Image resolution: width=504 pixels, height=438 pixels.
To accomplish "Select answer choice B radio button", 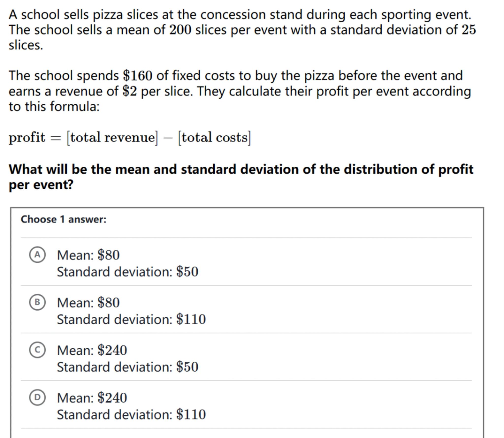I will [37, 302].
